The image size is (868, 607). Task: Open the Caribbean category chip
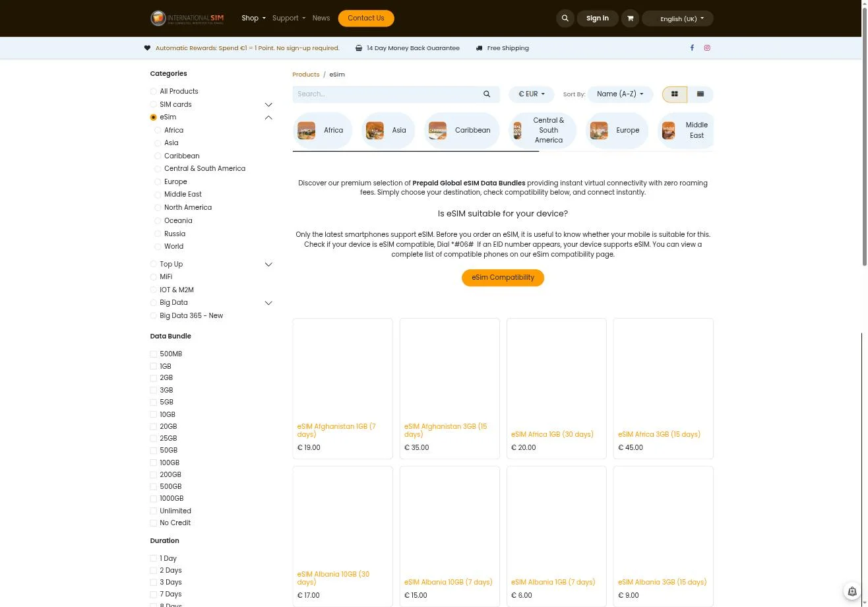462,131
